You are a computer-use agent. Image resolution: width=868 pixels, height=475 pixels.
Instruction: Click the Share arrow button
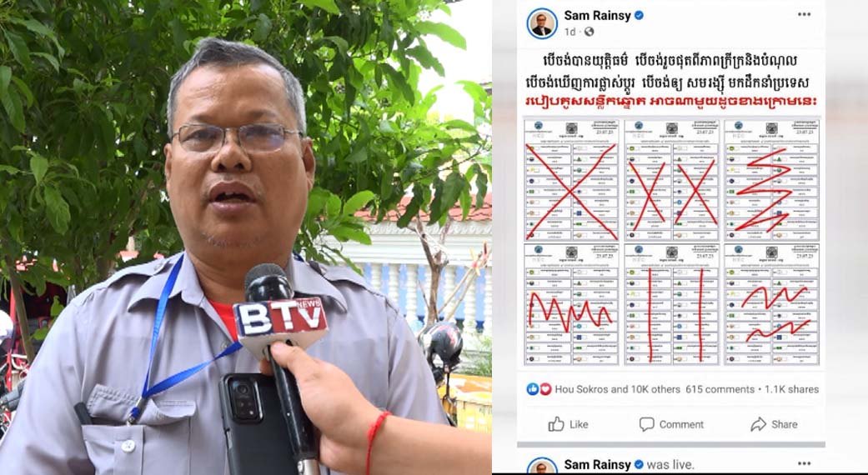tap(774, 425)
